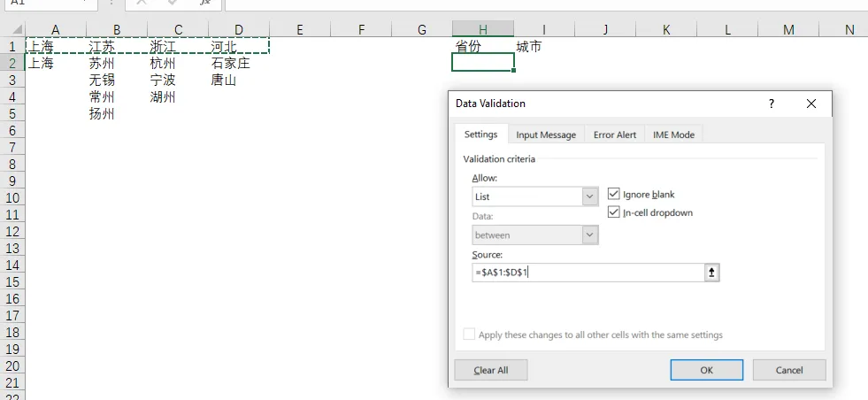
Task: Switch to the Input Message tab
Action: [x=546, y=135]
